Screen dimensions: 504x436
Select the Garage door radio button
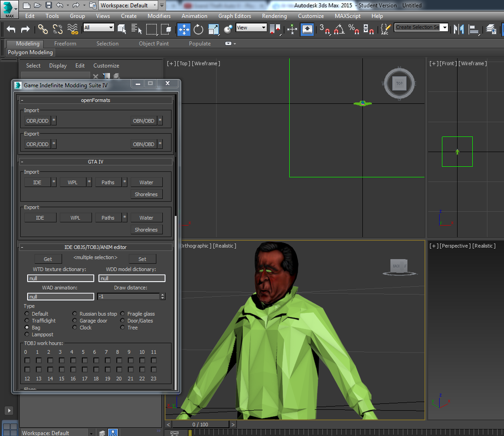[x=74, y=320]
